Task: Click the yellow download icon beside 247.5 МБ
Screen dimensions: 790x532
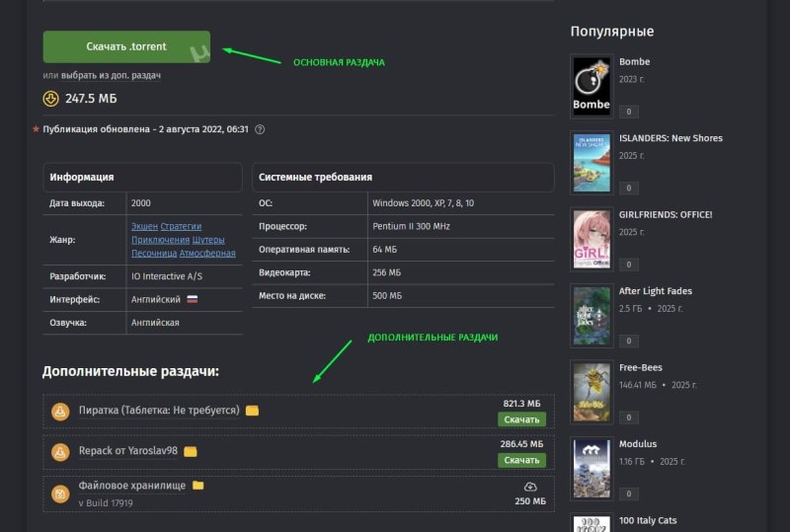Action: tap(50, 99)
